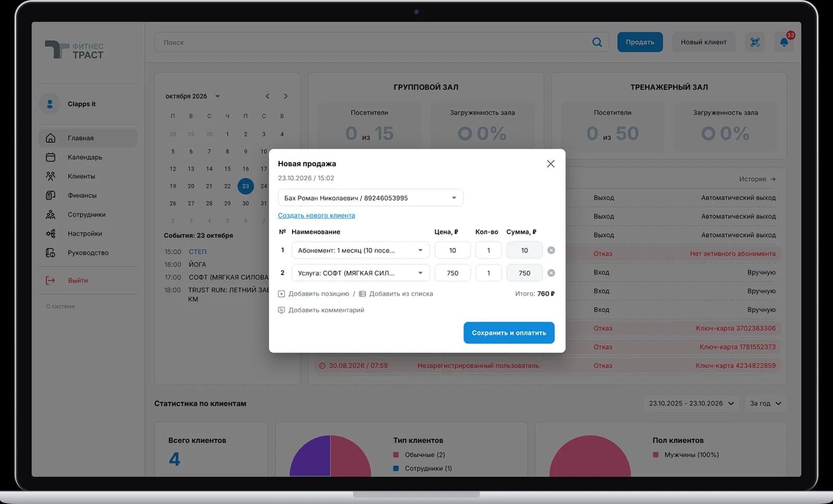This screenshot has width=833, height=504.
Task: Click the Новый клиент button
Action: click(x=703, y=42)
